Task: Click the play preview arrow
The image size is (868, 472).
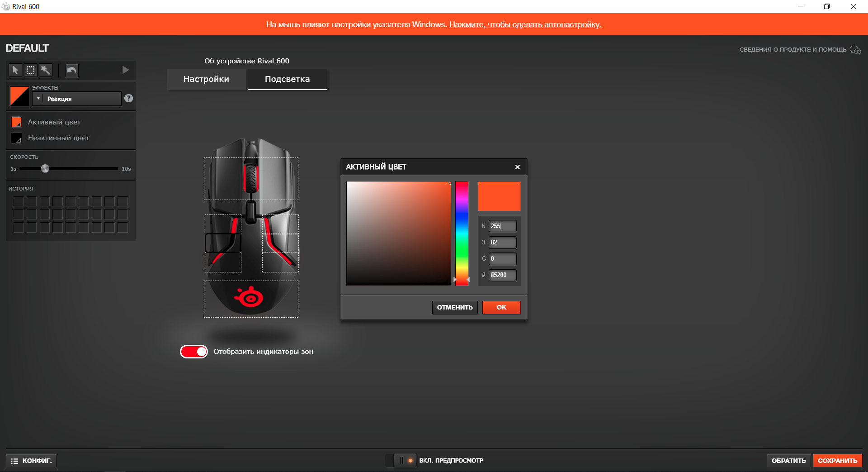Action: (x=126, y=70)
